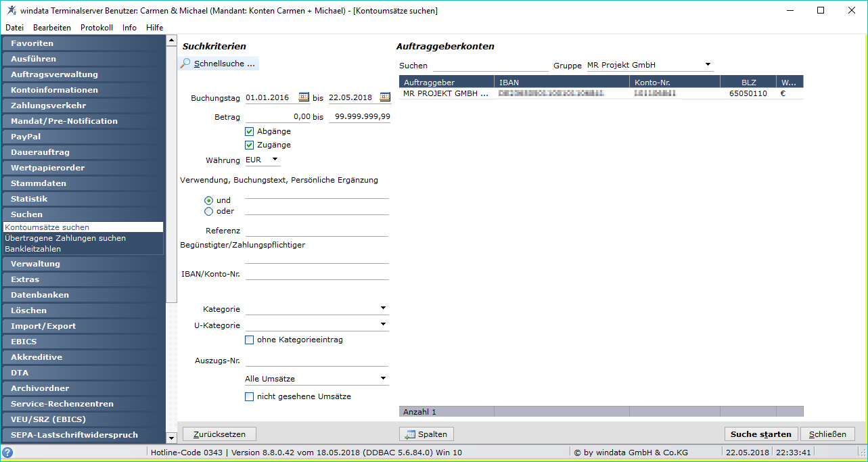
Task: Click the Zurücksetzen button
Action: pos(219,434)
